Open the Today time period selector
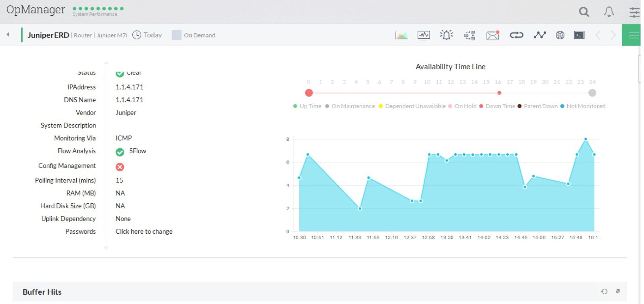The height and width of the screenshot is (304, 644). (147, 35)
